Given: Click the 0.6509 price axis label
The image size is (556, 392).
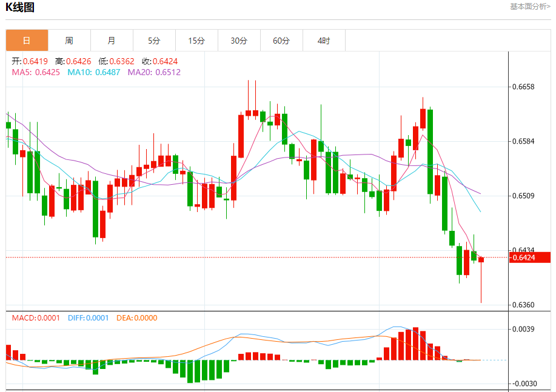Looking at the screenshot, I should tap(523, 196).
